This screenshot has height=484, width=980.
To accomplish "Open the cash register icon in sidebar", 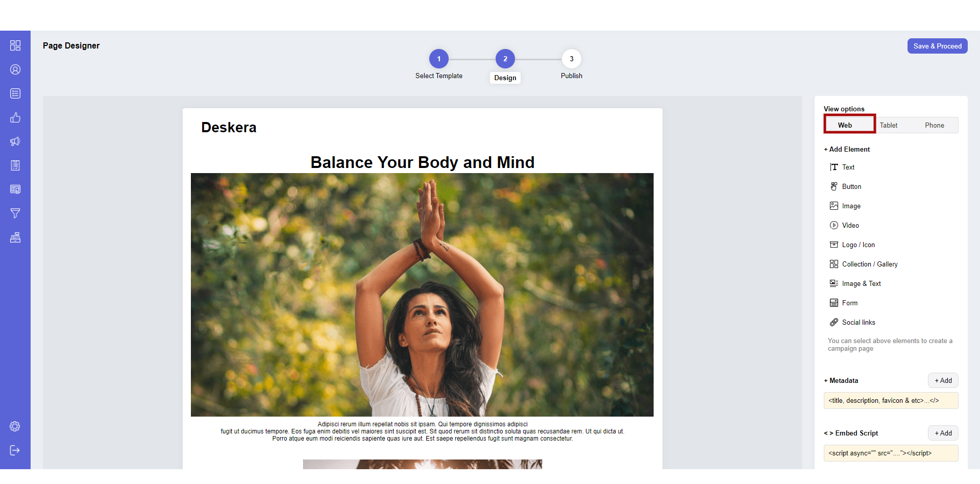I will (x=15, y=237).
